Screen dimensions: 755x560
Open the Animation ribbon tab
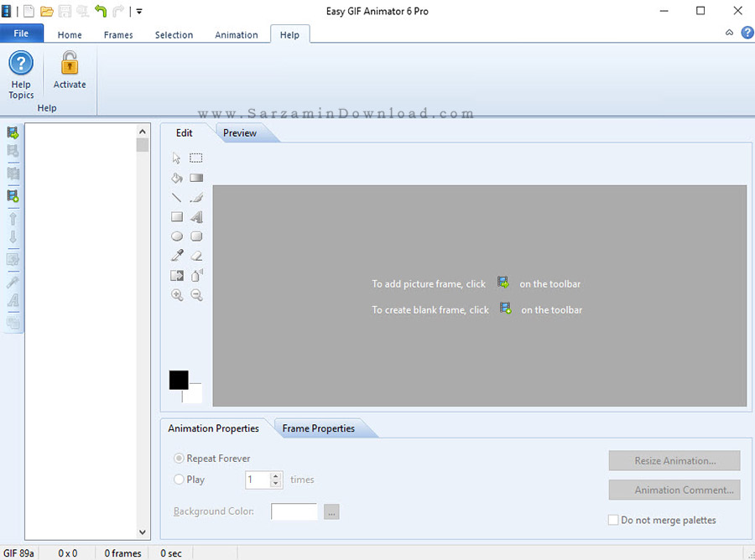tap(237, 34)
